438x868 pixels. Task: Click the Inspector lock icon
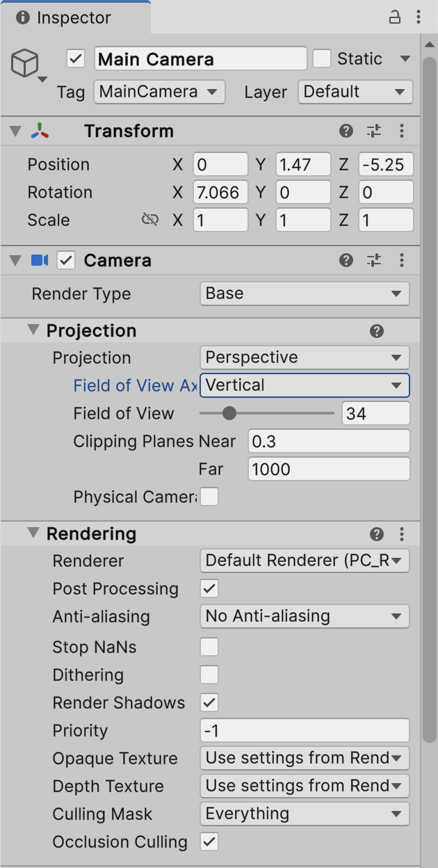(395, 17)
